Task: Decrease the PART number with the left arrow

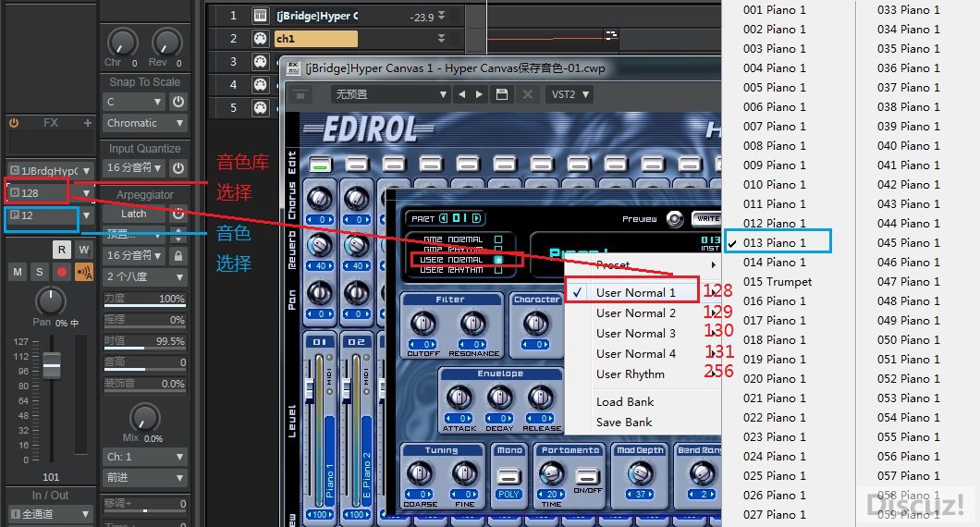Action: pos(443,218)
